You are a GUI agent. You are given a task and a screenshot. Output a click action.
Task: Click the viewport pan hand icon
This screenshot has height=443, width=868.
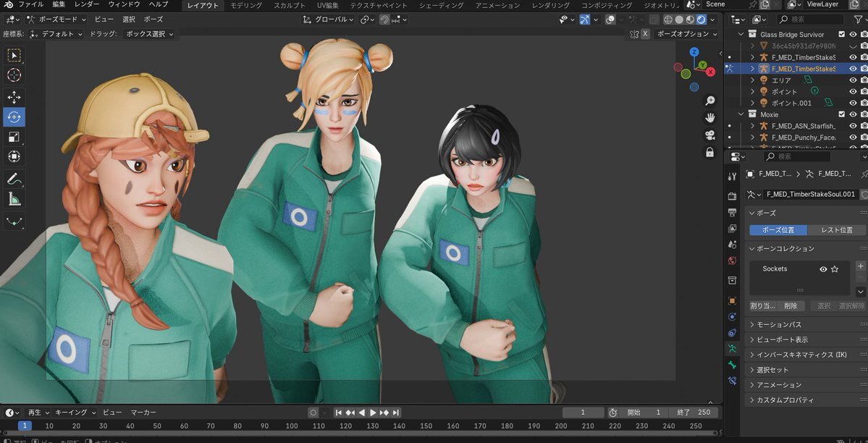pos(709,117)
